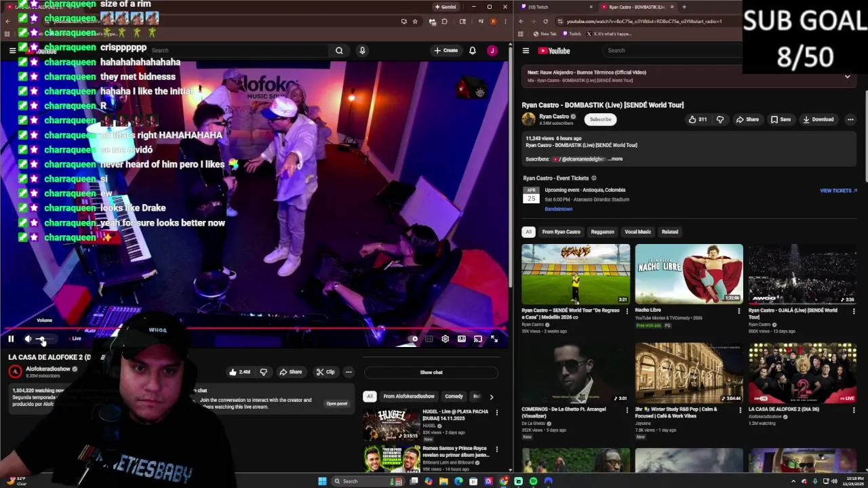Screen dimensions: 868x488
Task: Mute the live stream volume icon
Action: coord(28,339)
